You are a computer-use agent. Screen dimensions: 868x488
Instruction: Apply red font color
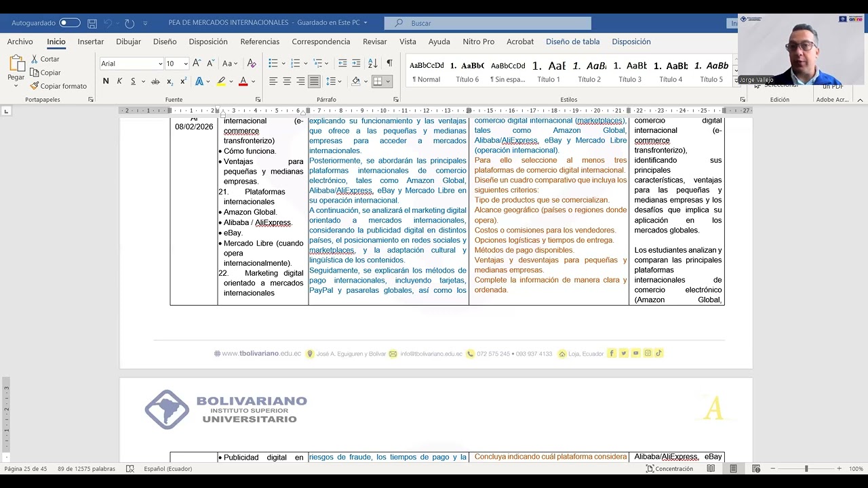[243, 81]
